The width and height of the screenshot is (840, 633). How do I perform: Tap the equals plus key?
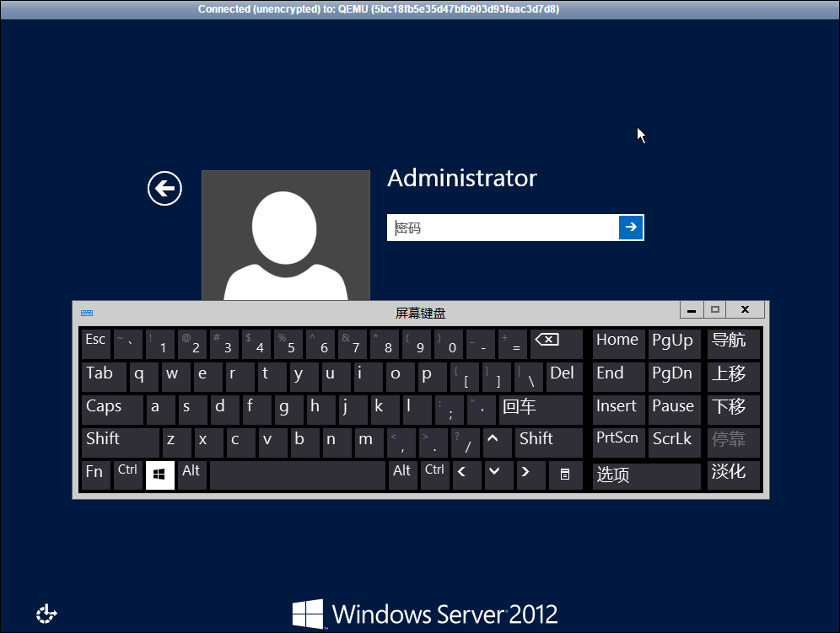click(x=513, y=344)
